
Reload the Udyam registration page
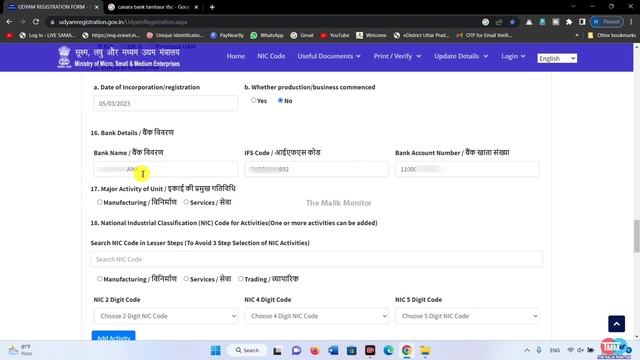pyautogui.click(x=36, y=22)
